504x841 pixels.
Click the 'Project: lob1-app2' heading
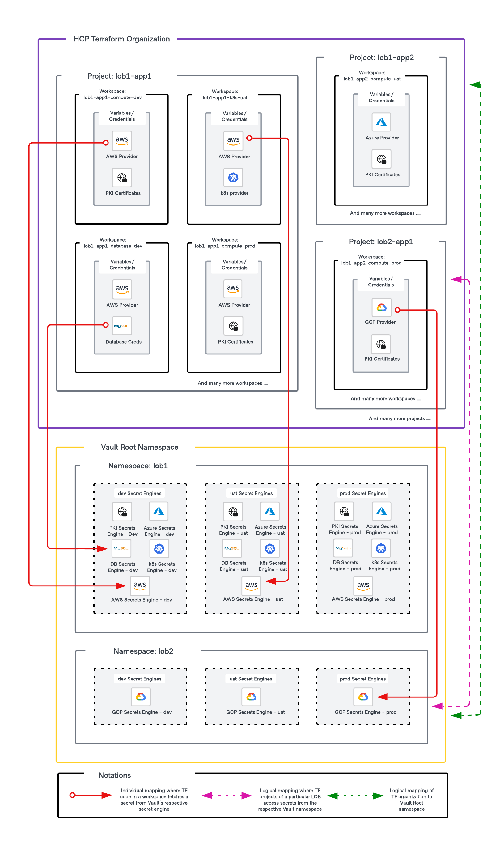pyautogui.click(x=382, y=58)
